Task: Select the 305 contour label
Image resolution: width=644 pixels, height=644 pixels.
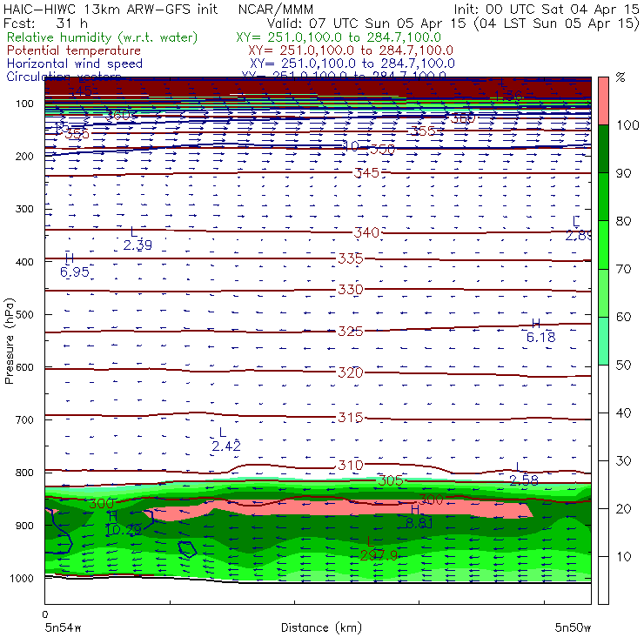Action: pos(390,480)
